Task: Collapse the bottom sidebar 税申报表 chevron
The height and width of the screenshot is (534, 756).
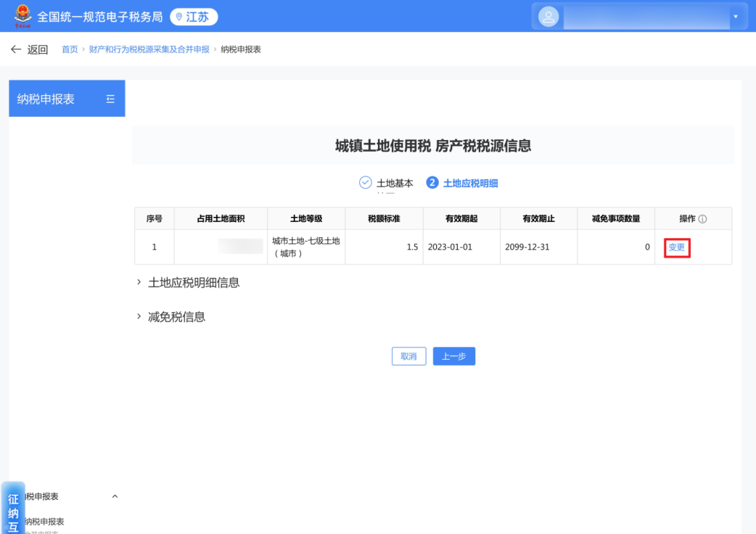Action: pos(115,496)
